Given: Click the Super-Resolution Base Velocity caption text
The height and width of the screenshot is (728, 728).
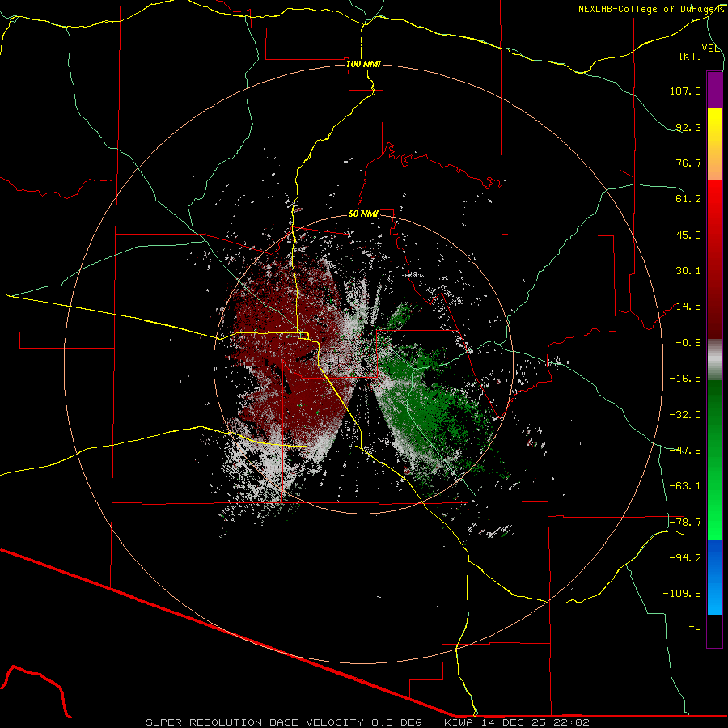Looking at the screenshot, I should coord(368,722).
